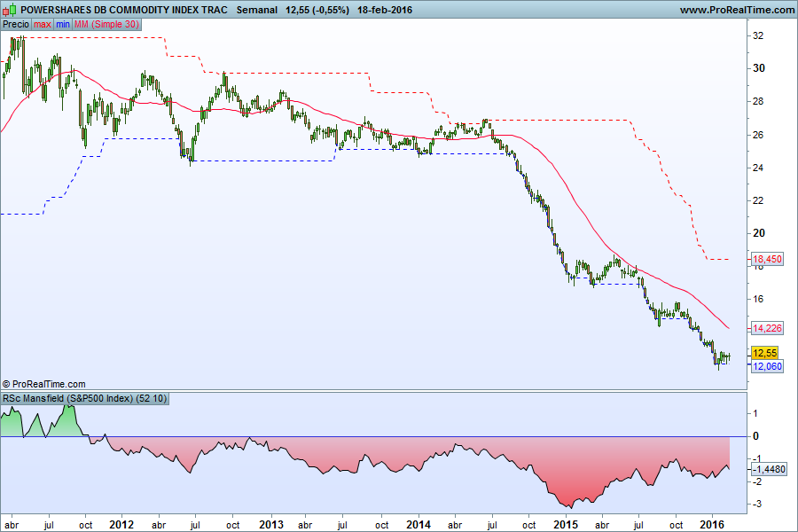Screen dimensions: 798x532
Task: Click the 12,55 (-0,55%) price change text
Action: click(x=317, y=10)
